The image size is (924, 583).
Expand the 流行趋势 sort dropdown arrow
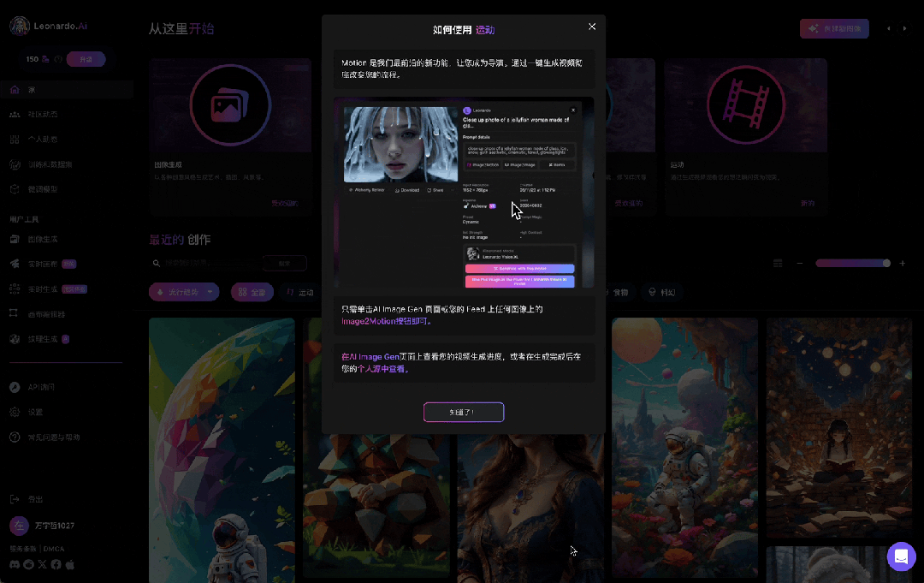pyautogui.click(x=210, y=292)
